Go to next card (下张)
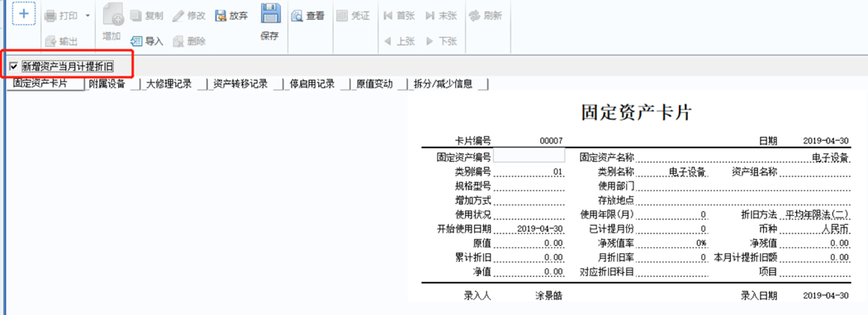Image resolution: width=868 pixels, height=315 pixels. [441, 41]
